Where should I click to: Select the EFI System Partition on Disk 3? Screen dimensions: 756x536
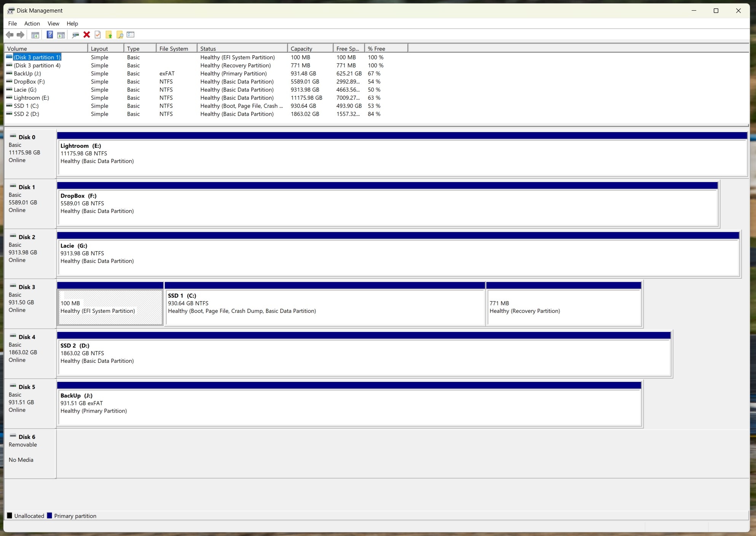[110, 307]
